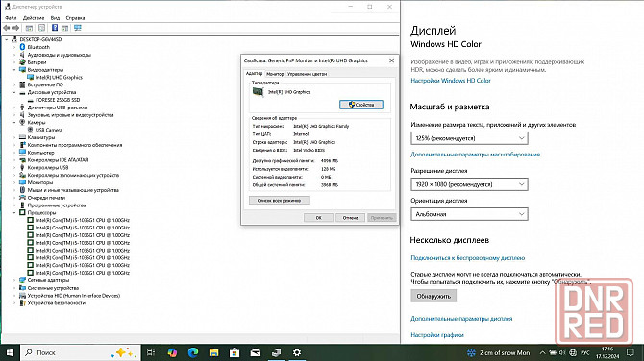Open File Explorer from the taskbar
644x361 pixels.
214,352
